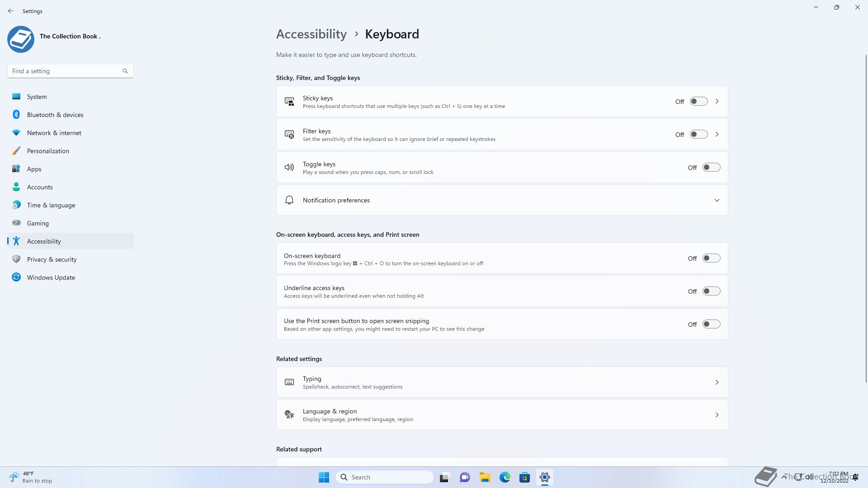Select System in the sidebar

71,96
